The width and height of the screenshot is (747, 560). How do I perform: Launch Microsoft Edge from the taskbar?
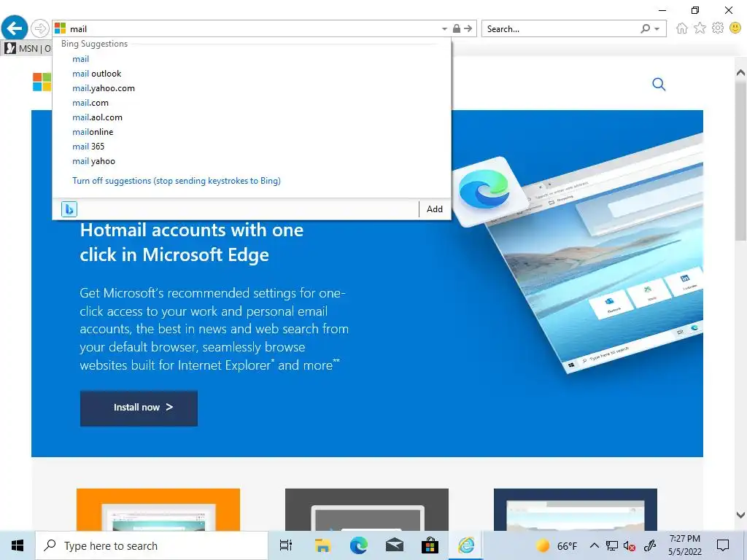point(358,545)
